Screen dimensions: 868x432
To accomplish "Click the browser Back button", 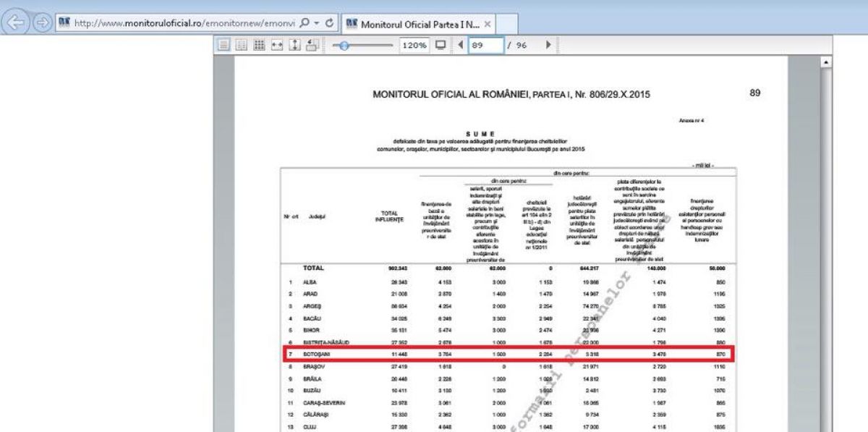I will 17,23.
